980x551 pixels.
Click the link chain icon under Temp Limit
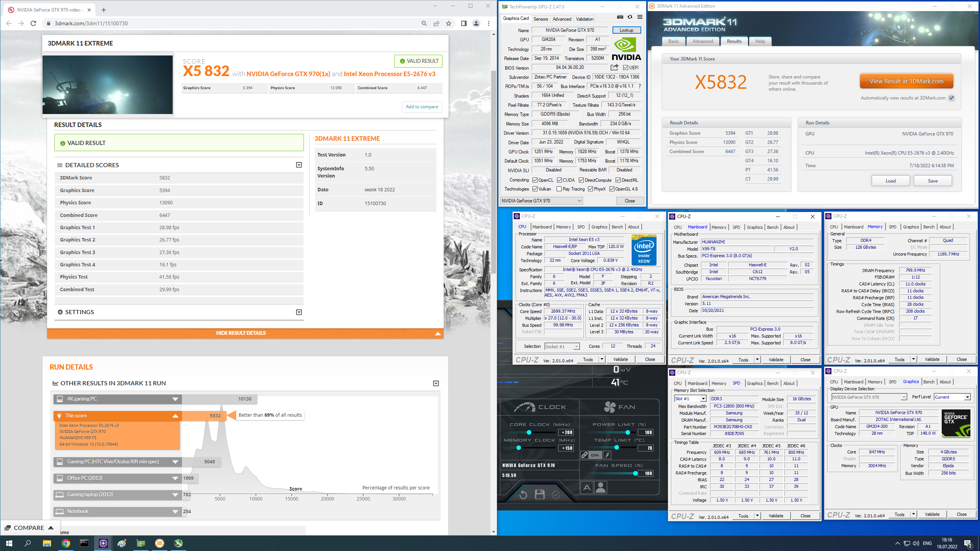[x=585, y=455]
